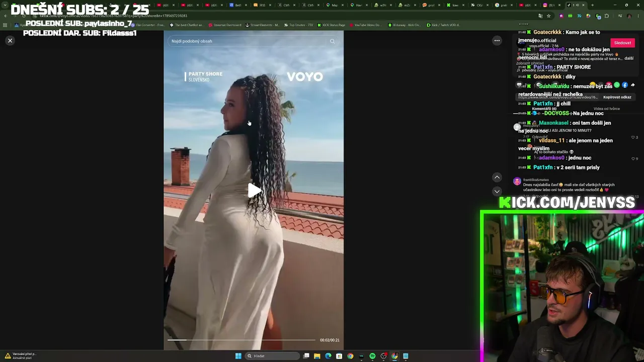The image size is (644, 362).
Task: Open the 'Top Emotes - 7TV' bookmark
Action: [x=298, y=25]
